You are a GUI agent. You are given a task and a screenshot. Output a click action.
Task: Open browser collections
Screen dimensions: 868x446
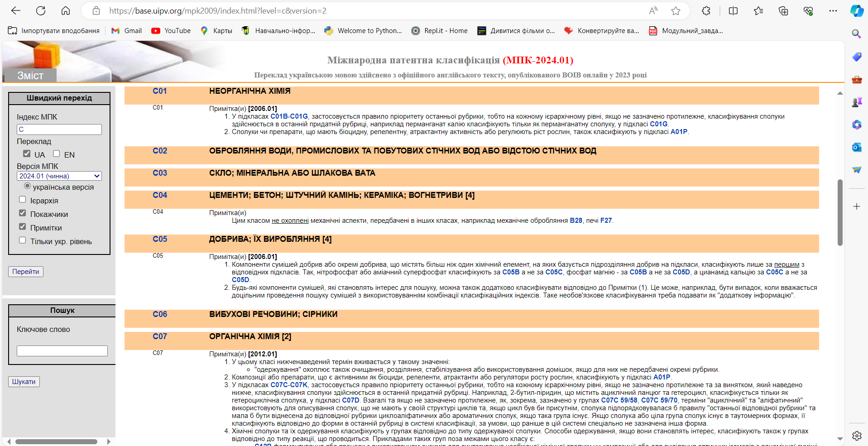783,11
